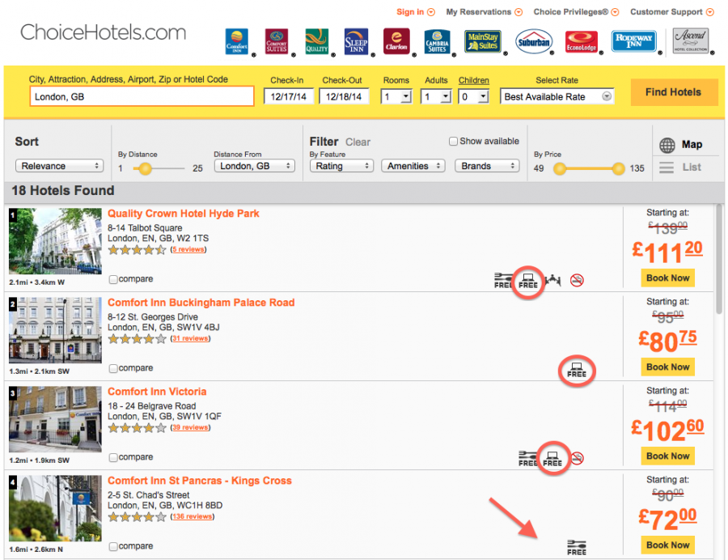Click the ChoiceHotels.com logo

103,33
